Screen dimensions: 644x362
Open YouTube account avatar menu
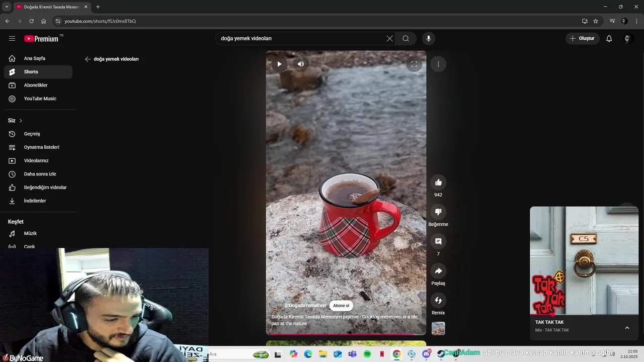click(627, 38)
